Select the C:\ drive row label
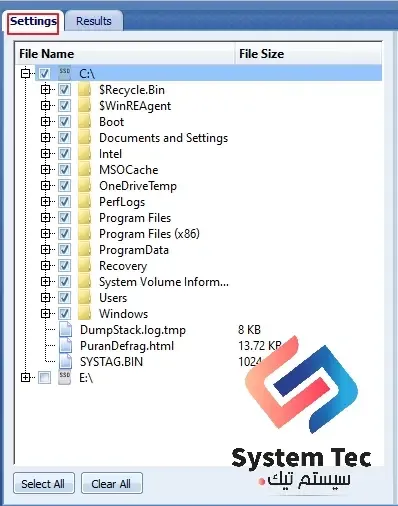This screenshot has height=506, width=398. click(87, 74)
